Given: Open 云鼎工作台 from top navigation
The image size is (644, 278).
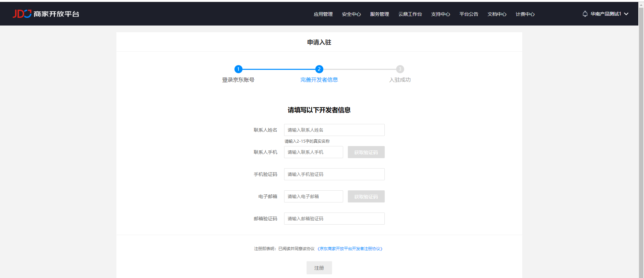Looking at the screenshot, I should (410, 14).
